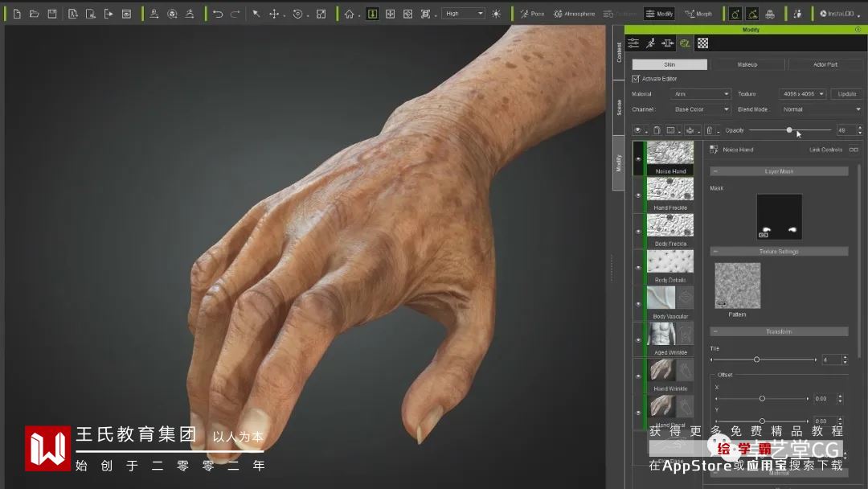The image size is (868, 489).
Task: Hide the Hand Freckle layer eye toggle
Action: tap(638, 195)
